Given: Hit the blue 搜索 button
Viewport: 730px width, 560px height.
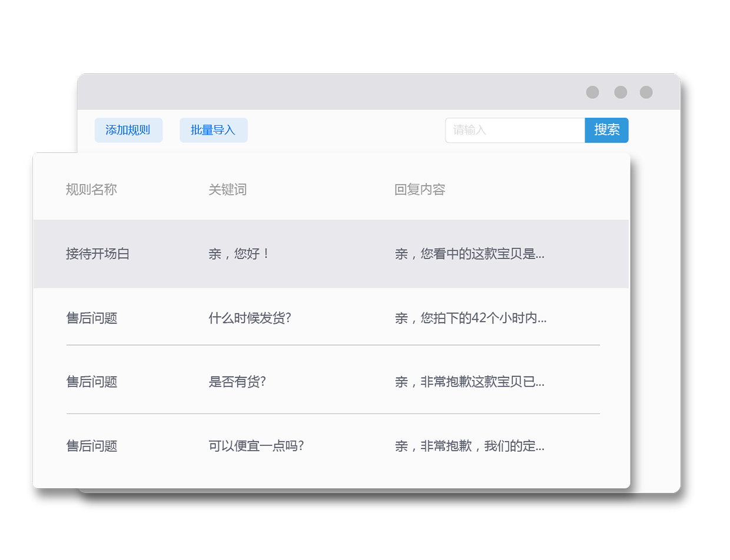Looking at the screenshot, I should tap(606, 131).
